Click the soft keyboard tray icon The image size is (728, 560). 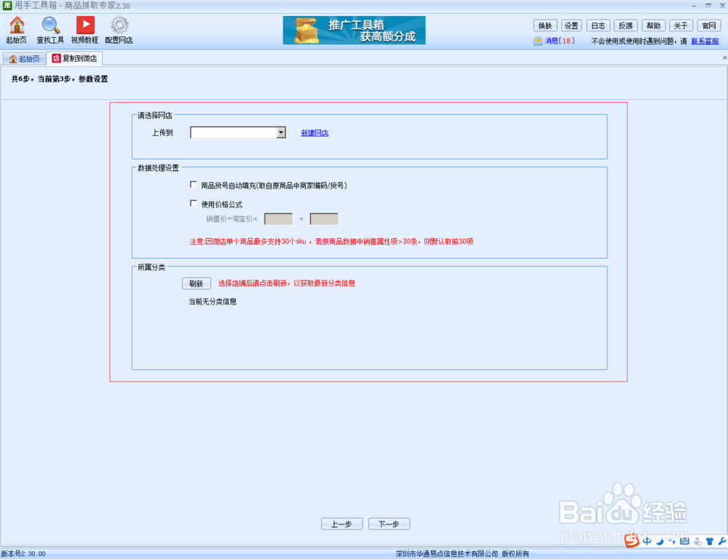click(685, 541)
